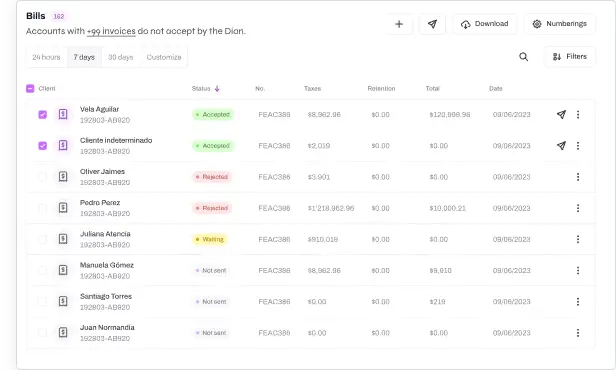Check the Juan Normandia row checkbox
The image size is (616, 370).
(x=42, y=333)
